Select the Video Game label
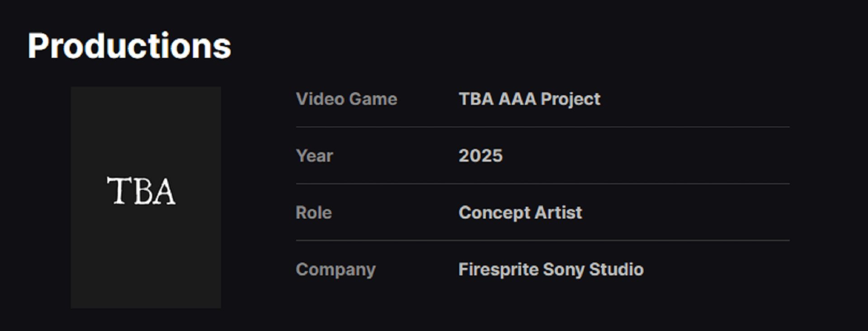Screen dimensions: 868x331 [346, 99]
